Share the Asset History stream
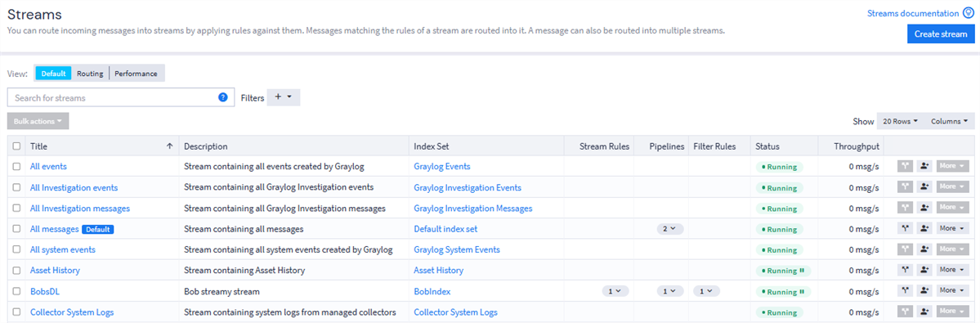The height and width of the screenshot is (323, 980). pyautogui.click(x=924, y=270)
